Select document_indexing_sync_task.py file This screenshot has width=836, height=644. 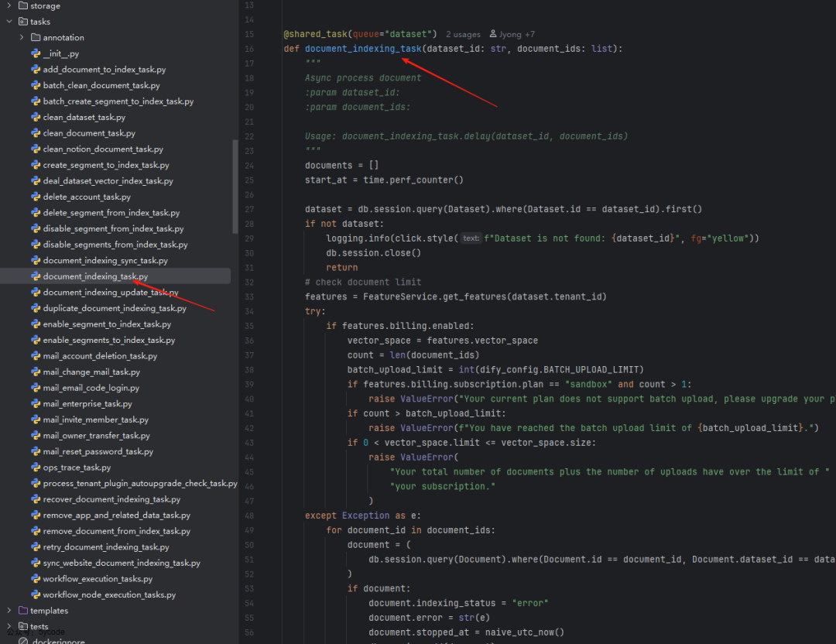[x=105, y=261]
